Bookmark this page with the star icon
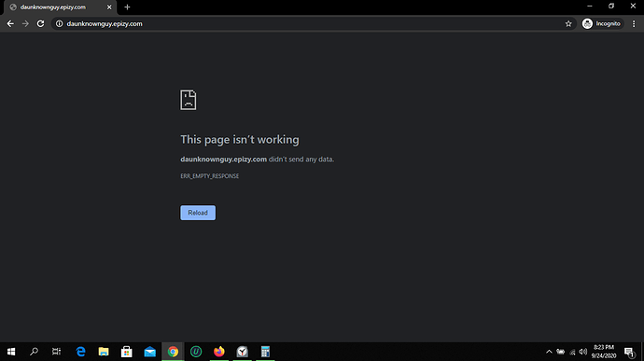The height and width of the screenshot is (361, 644). [x=568, y=24]
